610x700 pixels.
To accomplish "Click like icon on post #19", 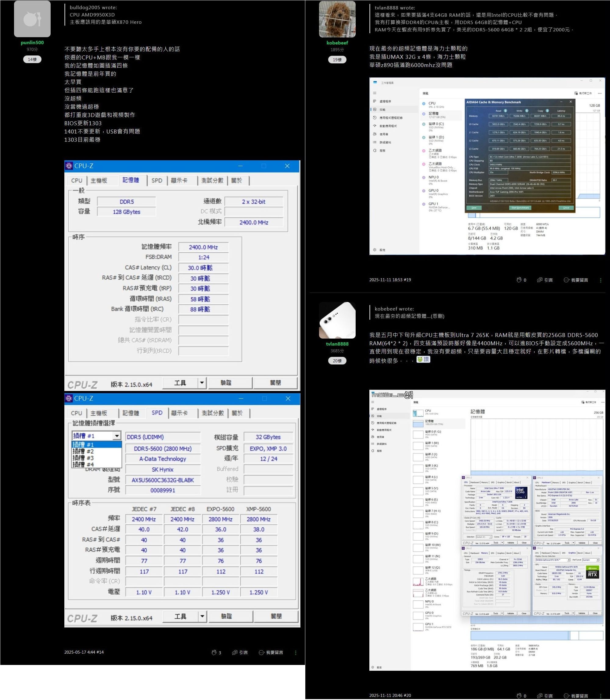I will (519, 280).
